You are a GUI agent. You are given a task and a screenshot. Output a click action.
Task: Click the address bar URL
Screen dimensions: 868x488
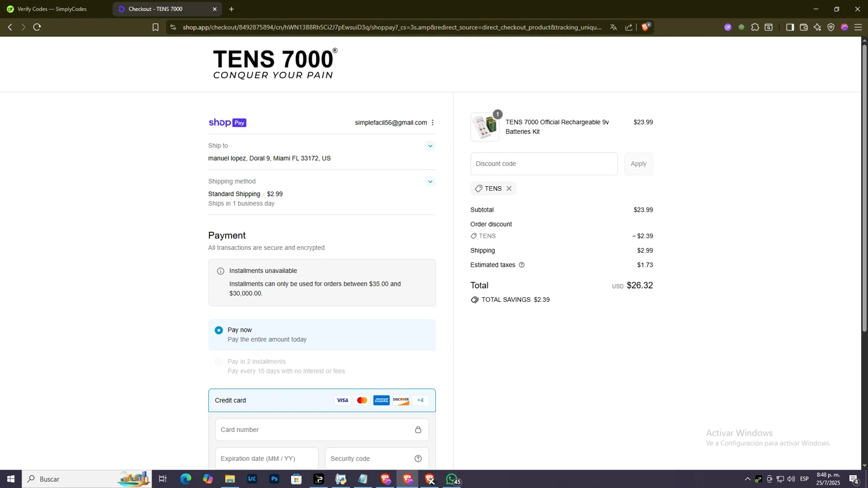(392, 27)
